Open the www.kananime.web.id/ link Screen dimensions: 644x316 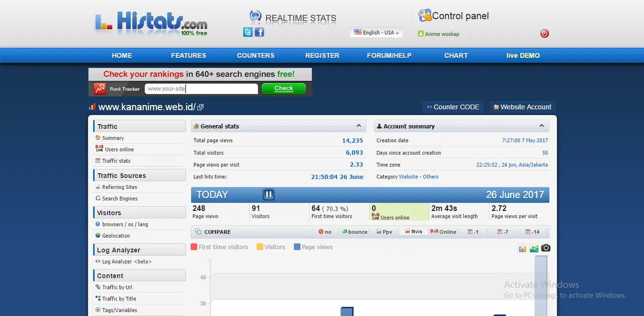coord(147,107)
